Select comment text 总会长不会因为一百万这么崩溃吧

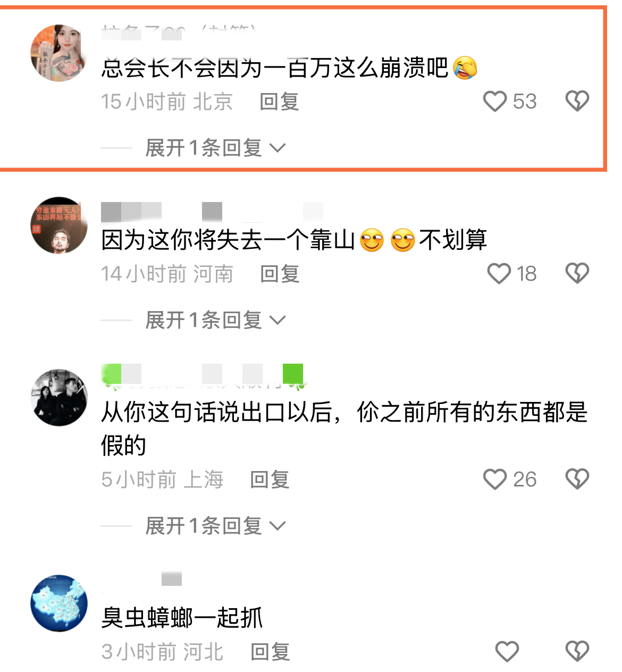tap(274, 68)
